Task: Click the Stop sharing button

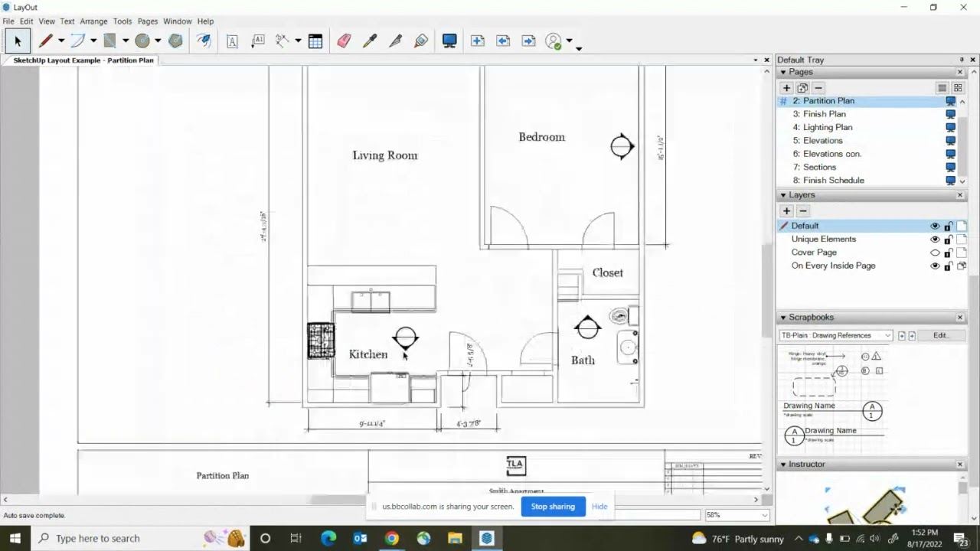Action: click(x=553, y=507)
